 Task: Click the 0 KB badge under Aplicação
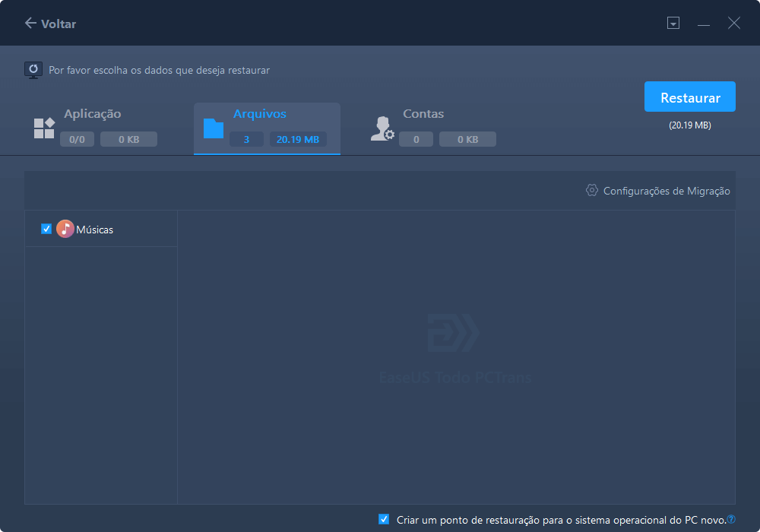(129, 140)
